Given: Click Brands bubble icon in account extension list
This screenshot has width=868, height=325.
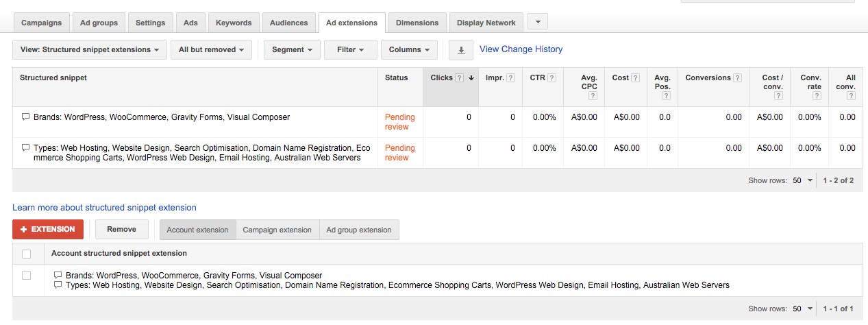Looking at the screenshot, I should tap(58, 276).
